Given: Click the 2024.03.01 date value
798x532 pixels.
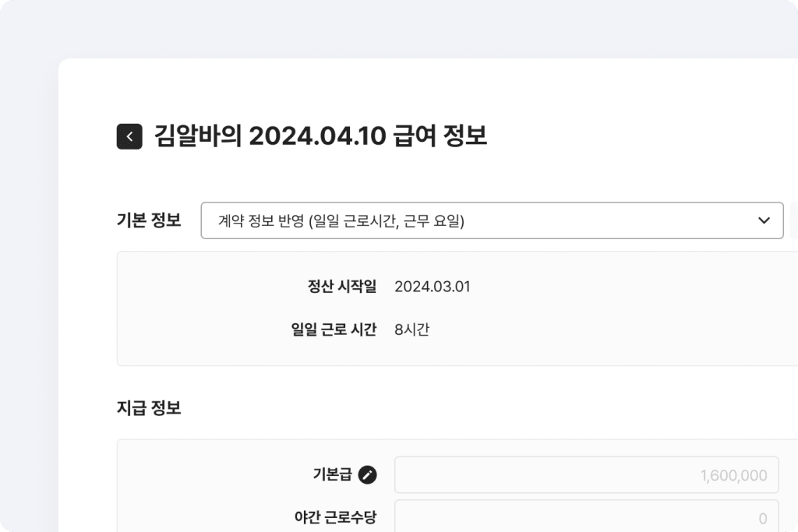Looking at the screenshot, I should click(433, 287).
